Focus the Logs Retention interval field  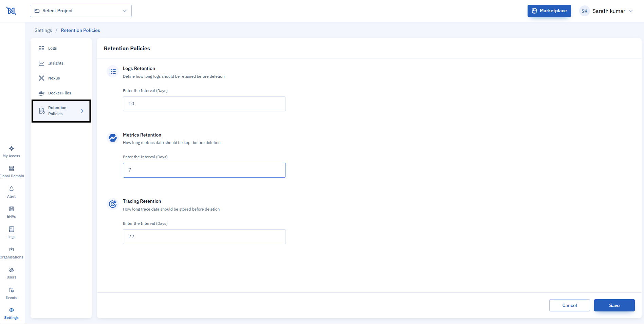[204, 104]
